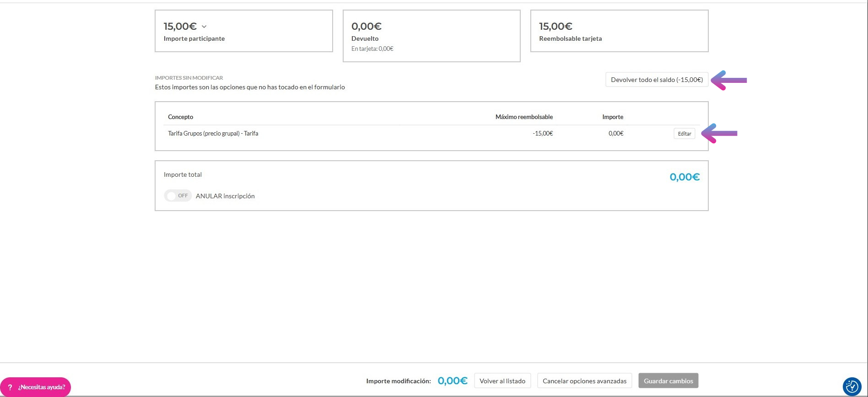The height and width of the screenshot is (397, 868).
Task: Click the Tarifa Grupos (precio grupal) concept
Action: click(x=213, y=133)
